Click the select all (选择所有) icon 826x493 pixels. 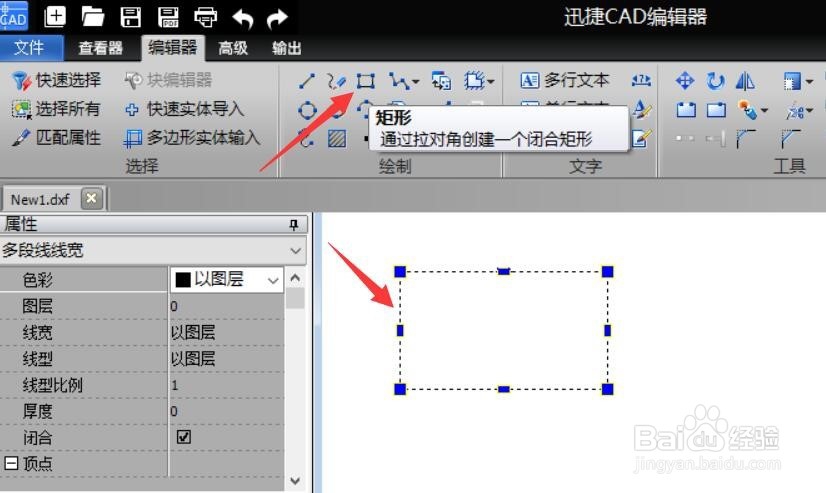pos(22,109)
